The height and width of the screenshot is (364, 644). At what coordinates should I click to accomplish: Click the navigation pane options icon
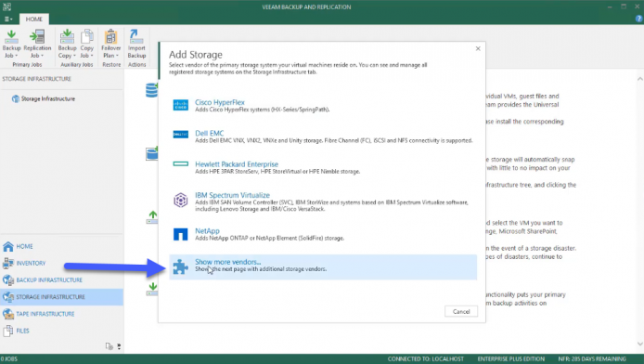tap(109, 346)
